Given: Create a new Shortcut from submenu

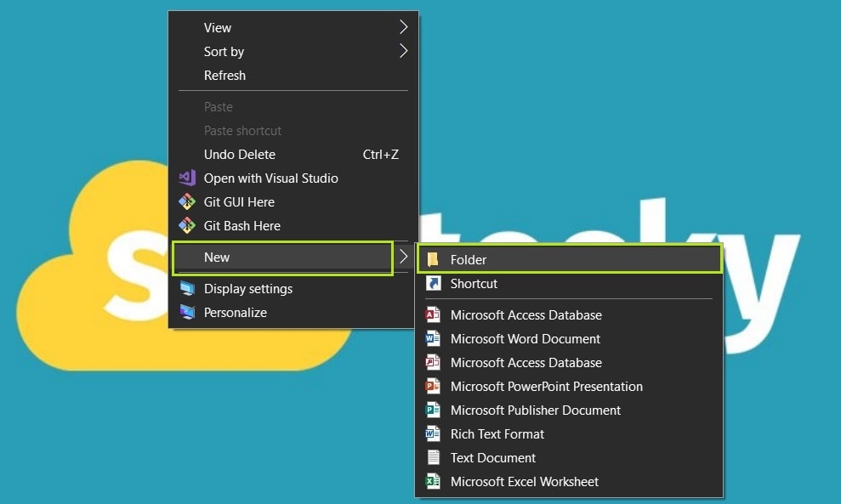Looking at the screenshot, I should (569, 284).
